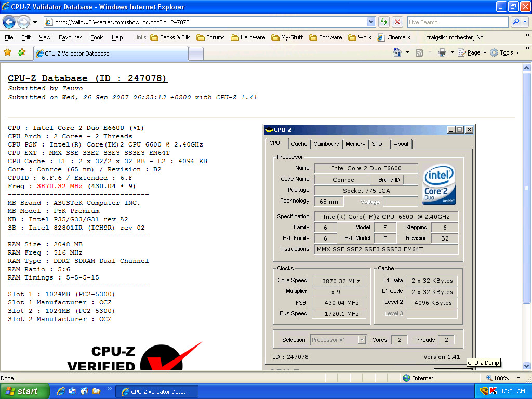Open Processor #1 selection combo box
The width and height of the screenshot is (532, 399).
pos(338,340)
